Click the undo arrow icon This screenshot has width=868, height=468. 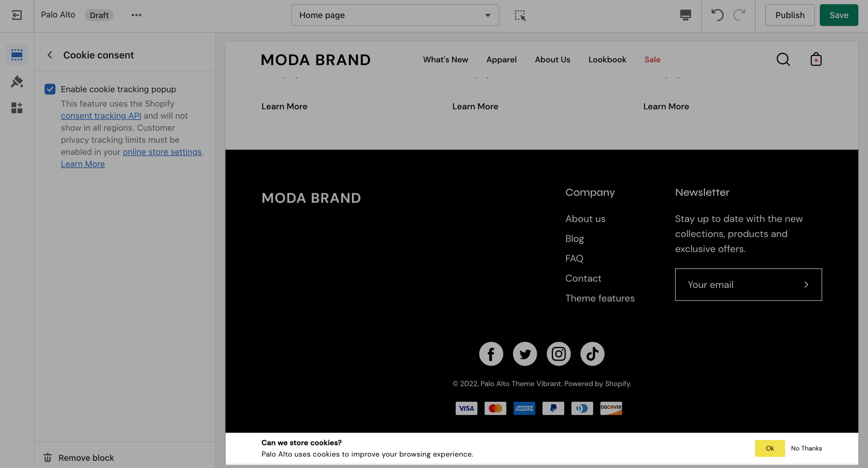tap(717, 15)
